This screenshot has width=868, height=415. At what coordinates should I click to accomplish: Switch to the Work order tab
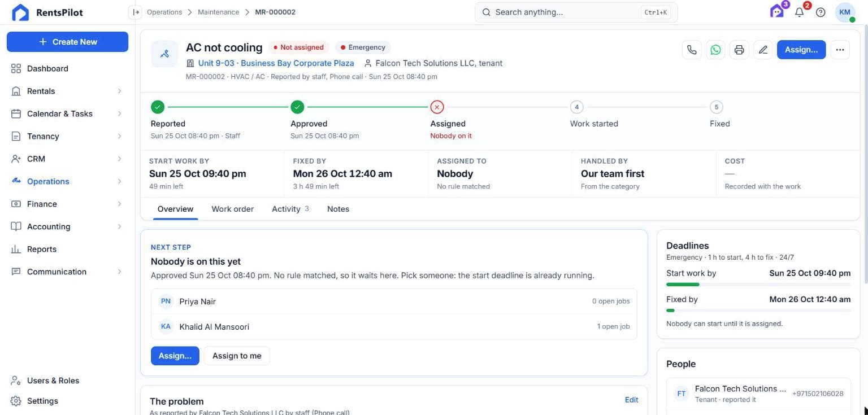[232, 209]
